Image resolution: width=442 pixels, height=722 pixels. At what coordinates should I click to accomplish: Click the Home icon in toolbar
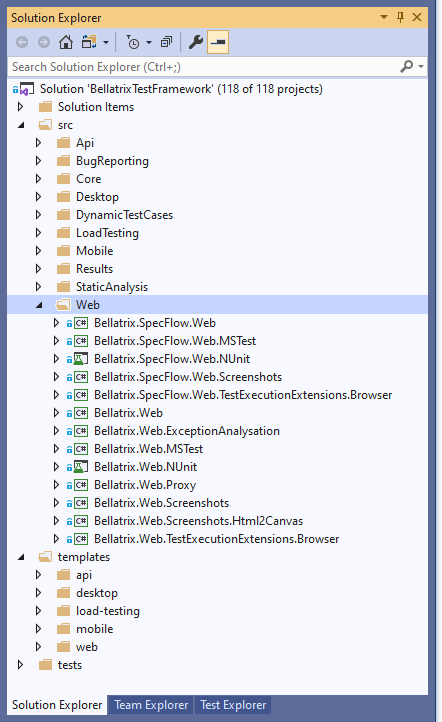point(66,42)
